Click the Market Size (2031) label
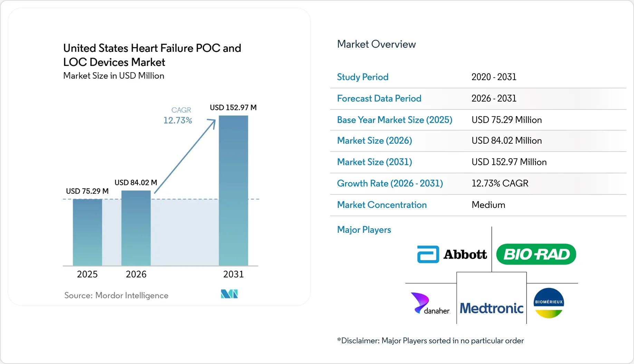 (x=375, y=162)
